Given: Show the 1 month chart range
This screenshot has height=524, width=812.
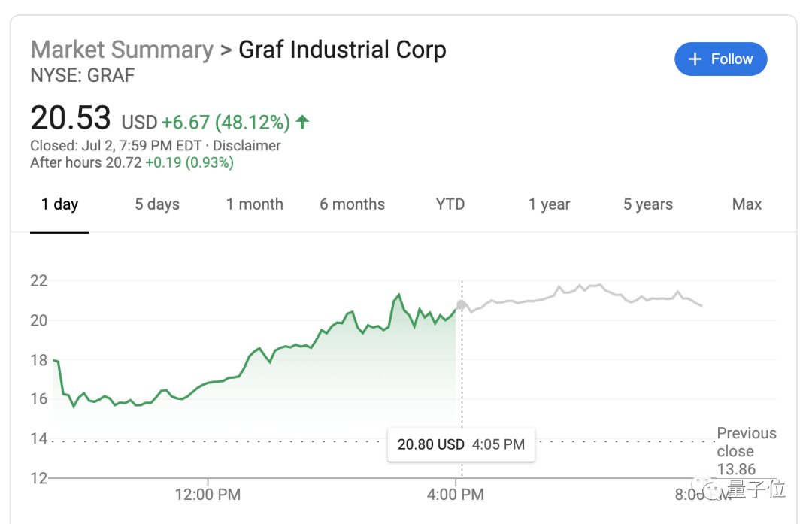Looking at the screenshot, I should coord(255,204).
